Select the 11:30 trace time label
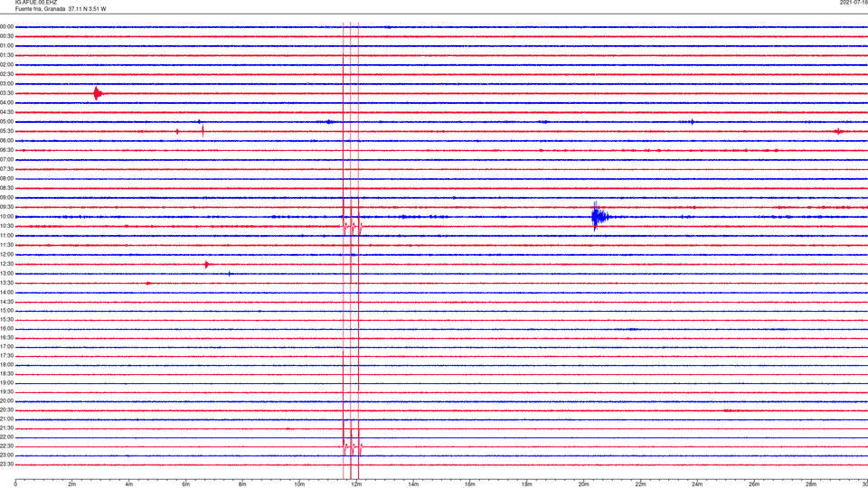The image size is (868, 488). pos(7,245)
